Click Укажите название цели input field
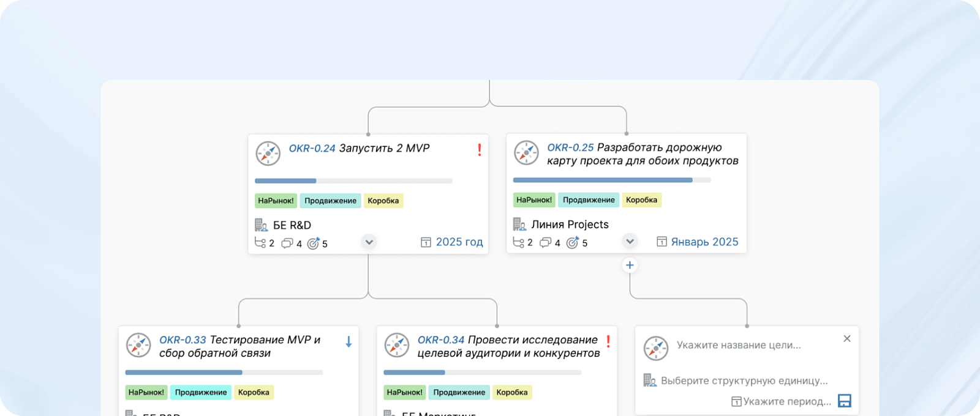The width and height of the screenshot is (980, 416). point(739,345)
